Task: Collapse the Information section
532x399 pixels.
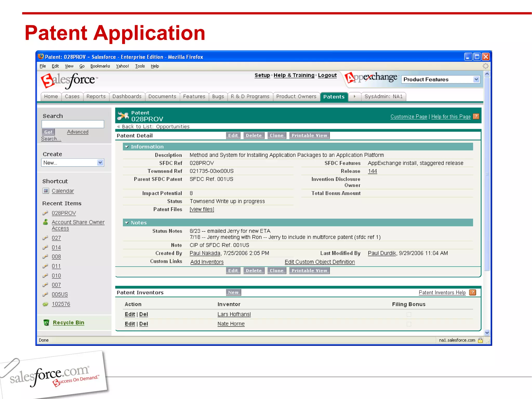Action: [127, 147]
